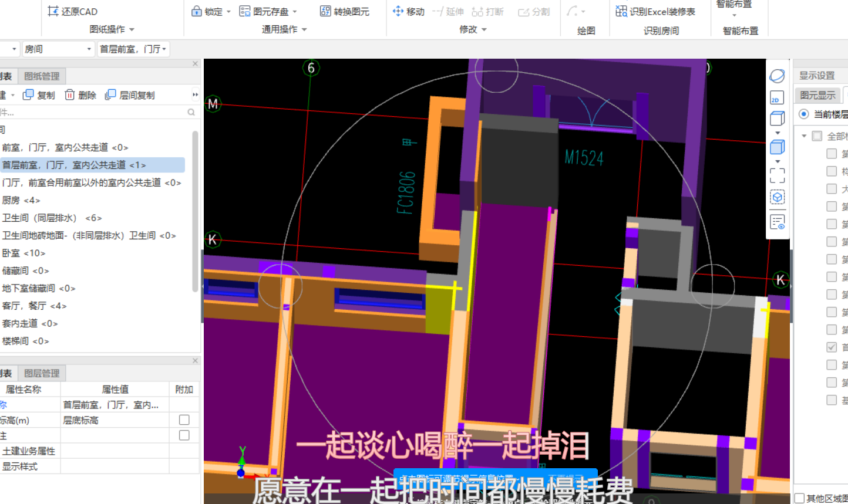The height and width of the screenshot is (504, 848).
Task: Tick the 附加 checkbox below 标高 row
Action: click(184, 435)
